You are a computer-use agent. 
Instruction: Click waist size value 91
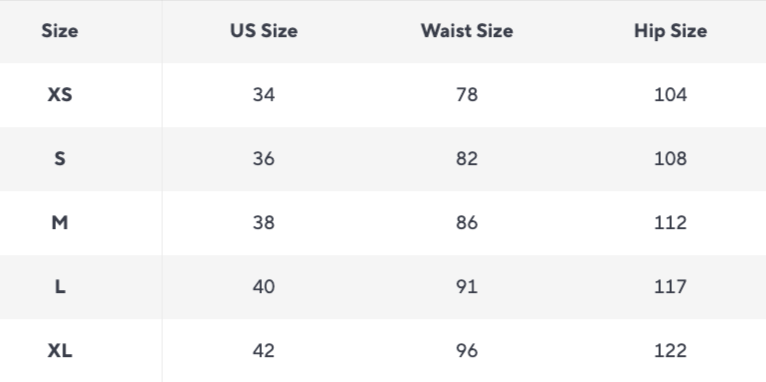click(x=467, y=287)
